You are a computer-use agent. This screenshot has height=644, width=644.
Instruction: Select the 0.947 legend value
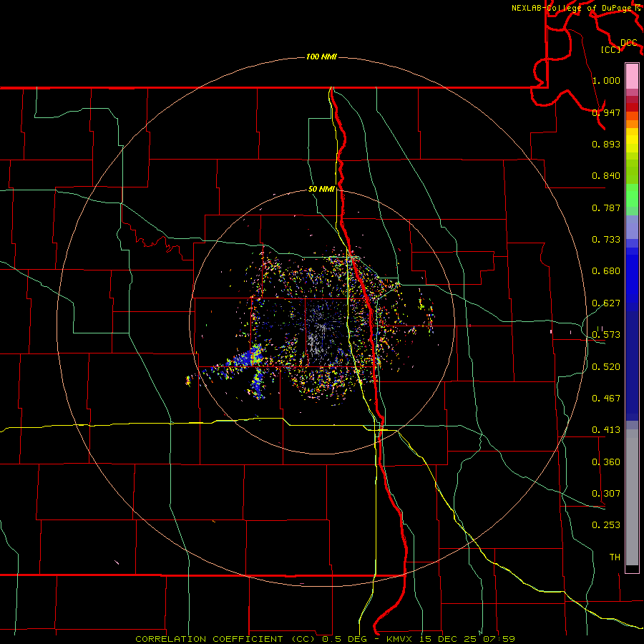(x=606, y=112)
